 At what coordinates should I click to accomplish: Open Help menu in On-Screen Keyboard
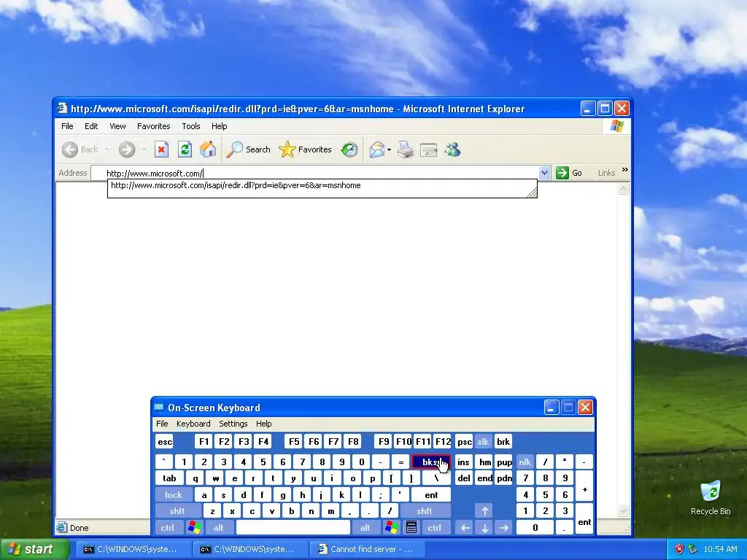[263, 424]
